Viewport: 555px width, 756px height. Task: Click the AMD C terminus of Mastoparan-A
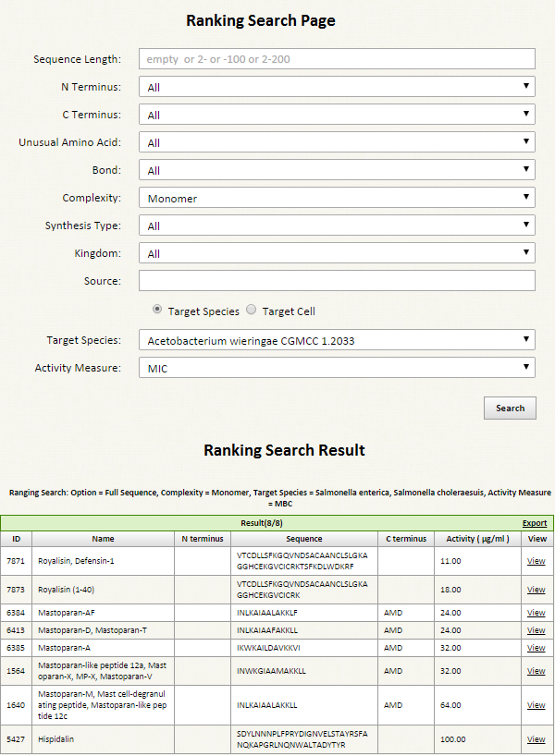(393, 648)
